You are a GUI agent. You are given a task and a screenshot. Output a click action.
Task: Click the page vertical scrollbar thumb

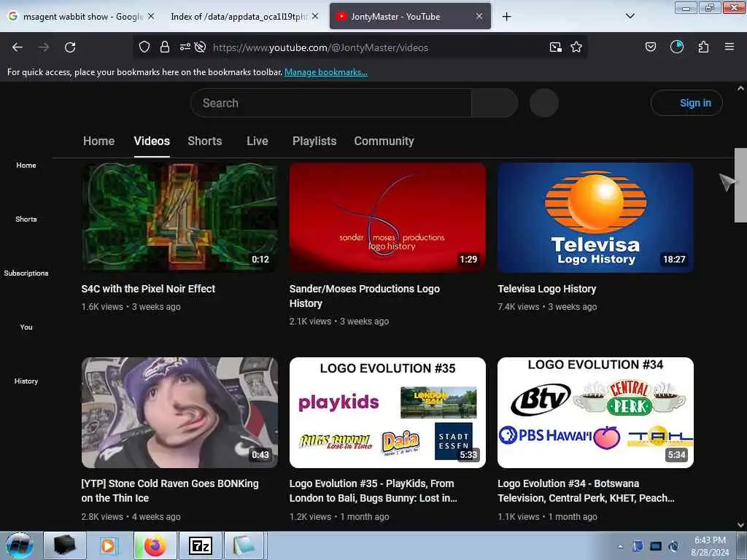click(x=740, y=186)
